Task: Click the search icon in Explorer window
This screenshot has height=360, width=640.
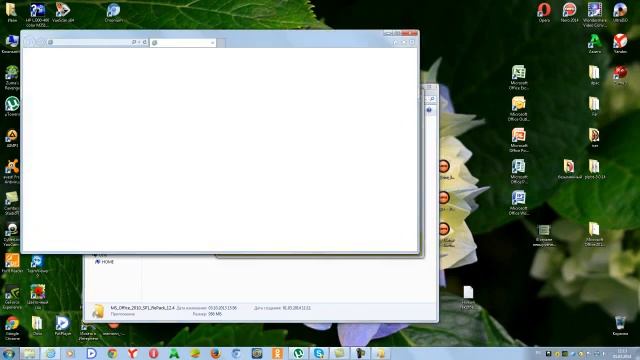Action: point(432,99)
